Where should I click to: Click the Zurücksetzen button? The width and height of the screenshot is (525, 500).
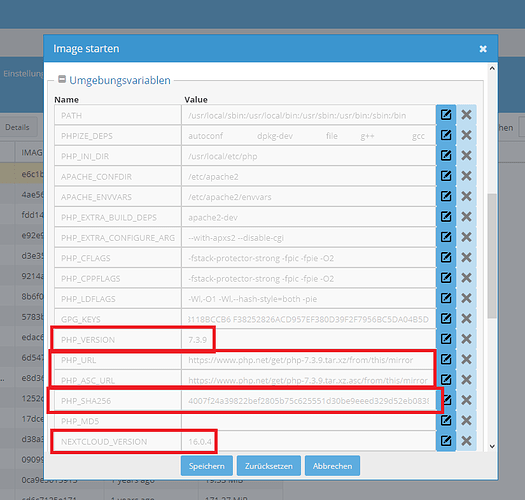[x=269, y=466]
